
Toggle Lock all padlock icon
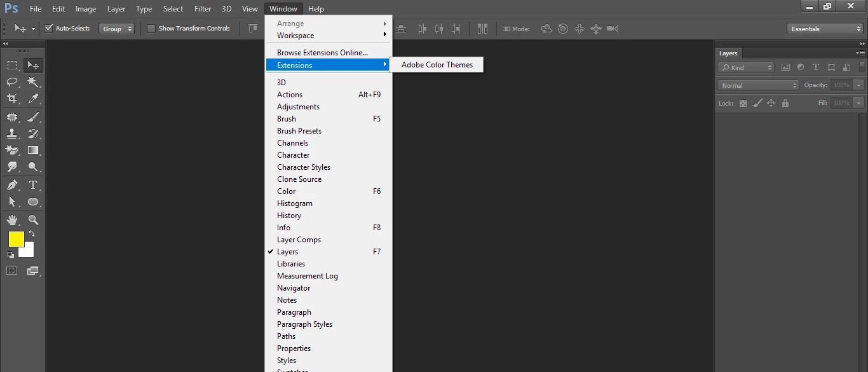[x=785, y=103]
